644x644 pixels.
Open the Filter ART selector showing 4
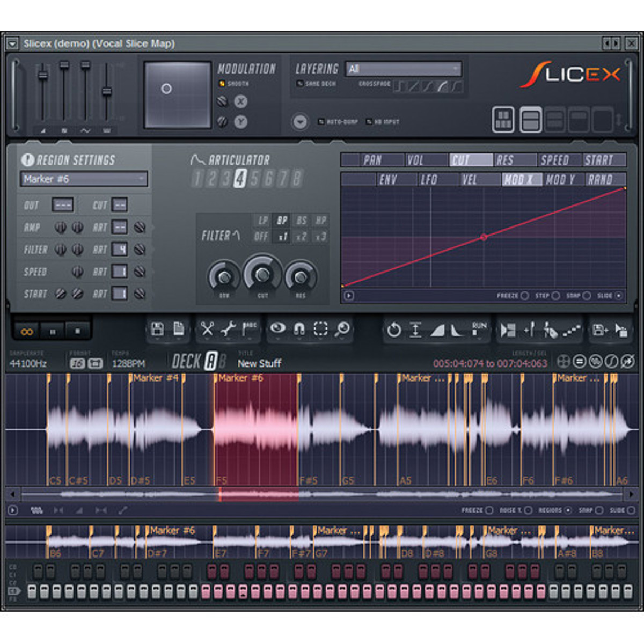click(119, 249)
